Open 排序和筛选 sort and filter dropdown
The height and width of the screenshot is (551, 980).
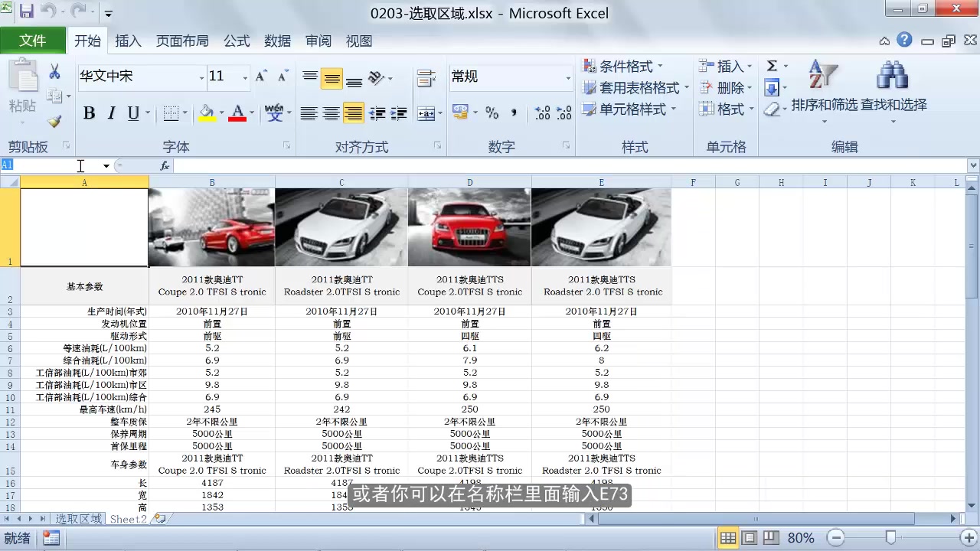824,92
